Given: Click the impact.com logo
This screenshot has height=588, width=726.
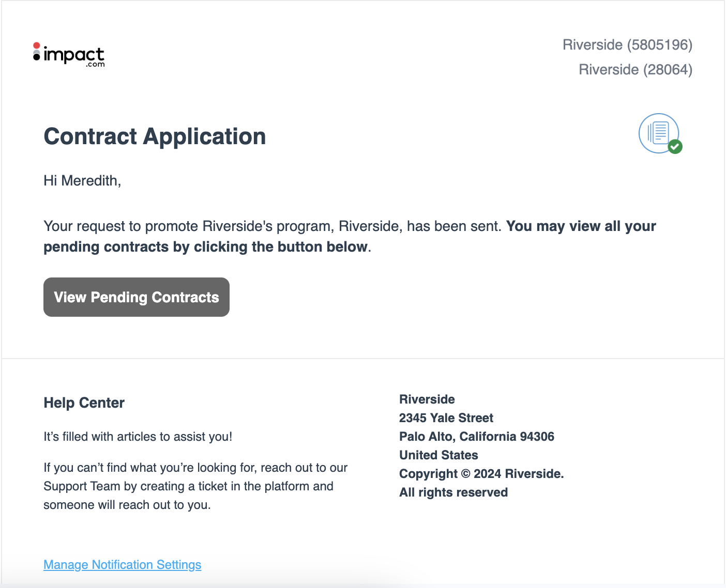Looking at the screenshot, I should pos(69,55).
